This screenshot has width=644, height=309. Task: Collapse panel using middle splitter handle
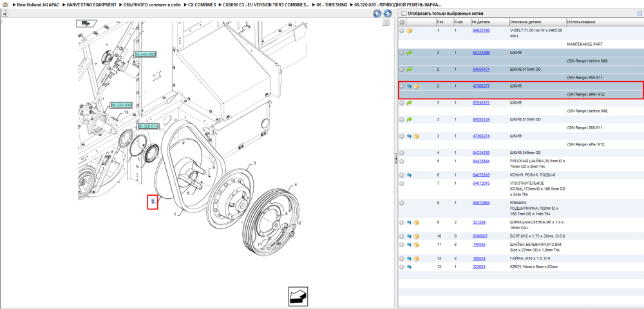click(395, 158)
